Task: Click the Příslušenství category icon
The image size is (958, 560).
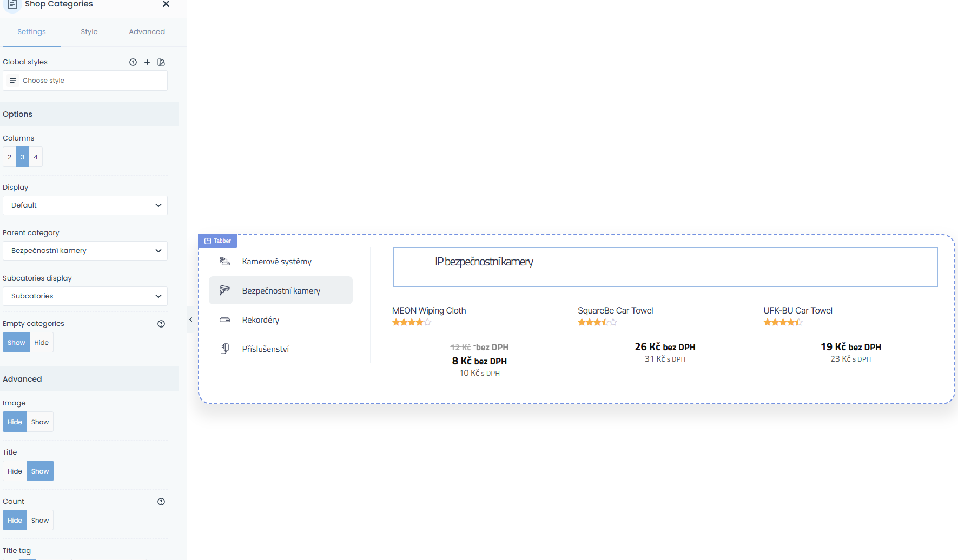Action: coord(224,349)
